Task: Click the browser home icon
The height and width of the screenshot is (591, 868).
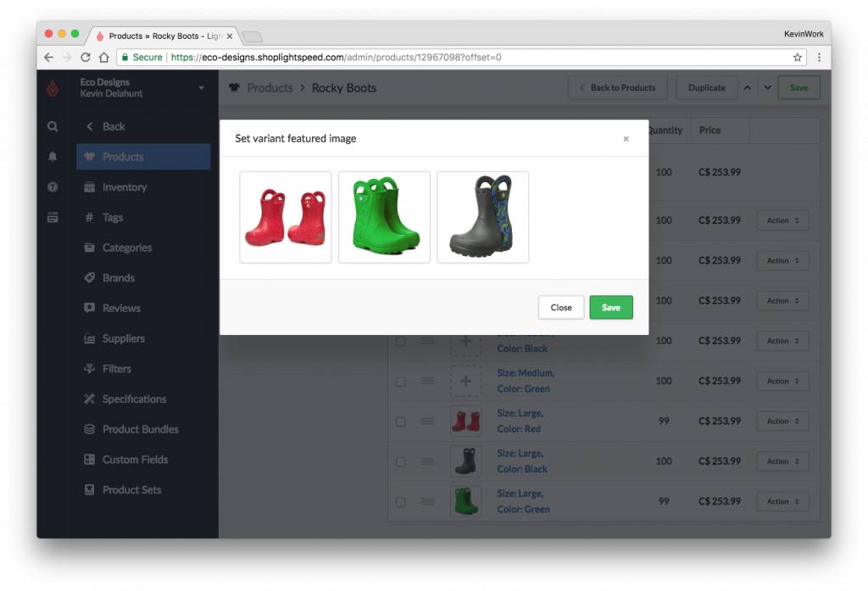Action: click(103, 58)
